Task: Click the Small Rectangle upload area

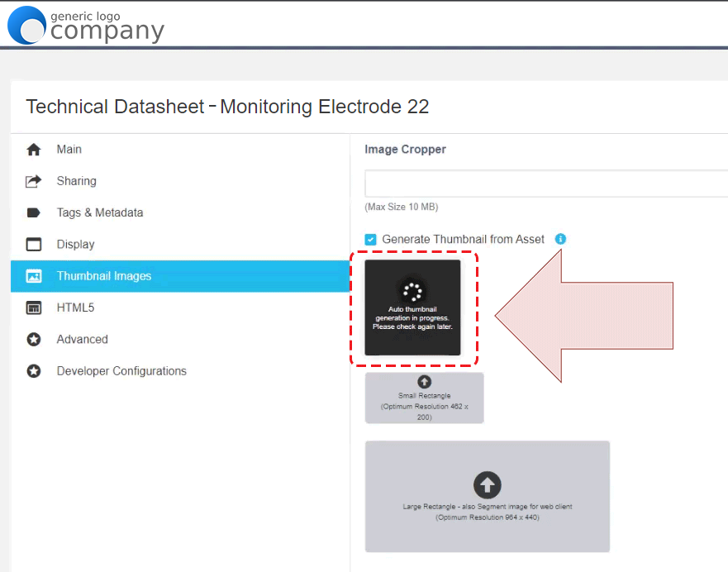Action: click(424, 398)
